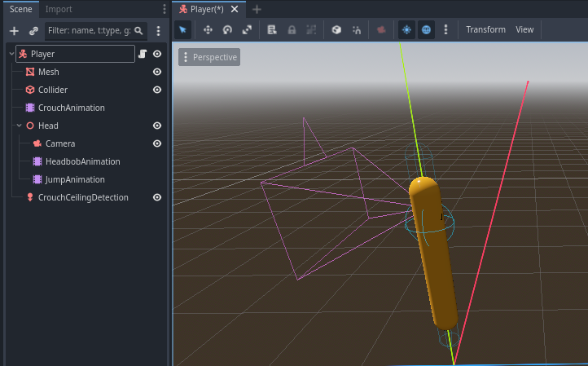Open the View menu
Image resolution: width=588 pixels, height=366 pixels.
[524, 29]
